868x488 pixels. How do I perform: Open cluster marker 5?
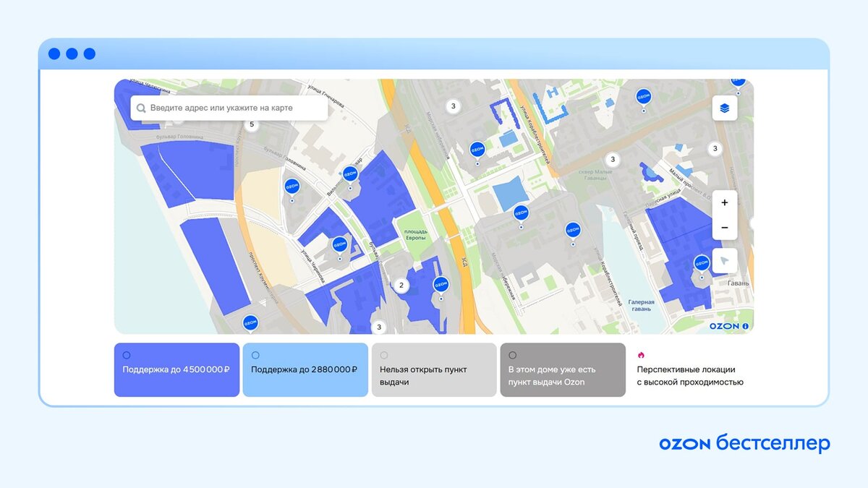[x=252, y=124]
